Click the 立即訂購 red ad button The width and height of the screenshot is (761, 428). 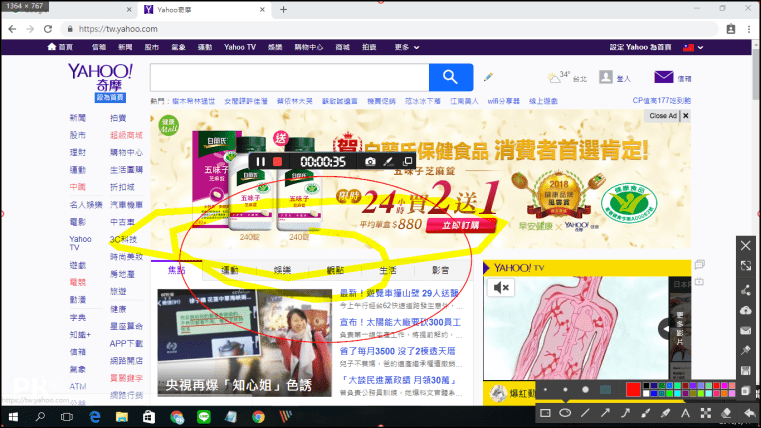(461, 226)
